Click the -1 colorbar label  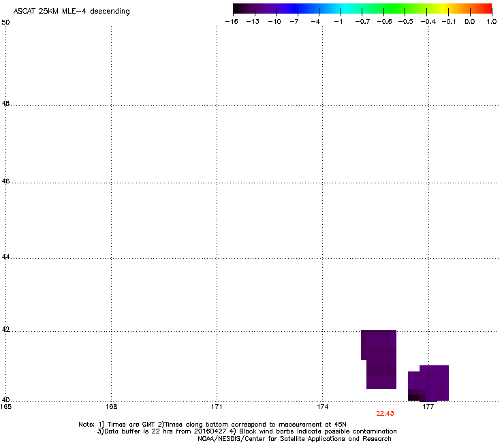[x=338, y=22]
